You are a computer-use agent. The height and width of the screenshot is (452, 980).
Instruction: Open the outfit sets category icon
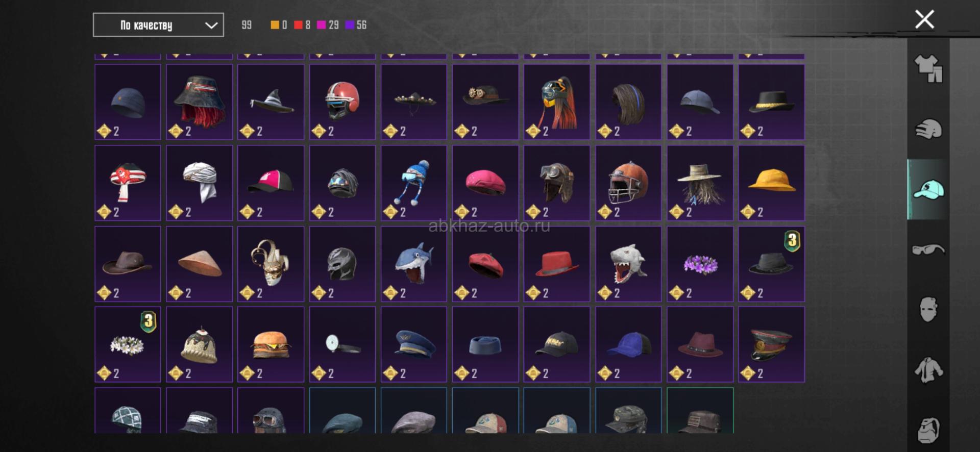click(x=928, y=68)
